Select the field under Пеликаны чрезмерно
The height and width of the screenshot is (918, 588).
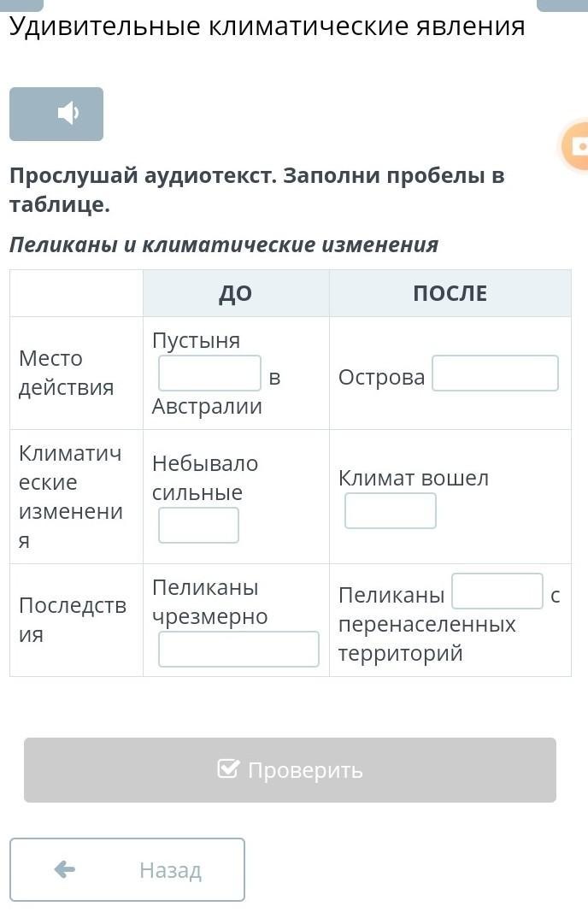239,649
